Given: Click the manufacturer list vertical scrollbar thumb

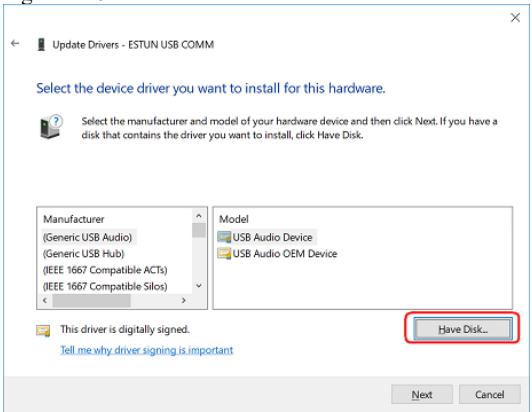Looking at the screenshot, I should pos(199,230).
